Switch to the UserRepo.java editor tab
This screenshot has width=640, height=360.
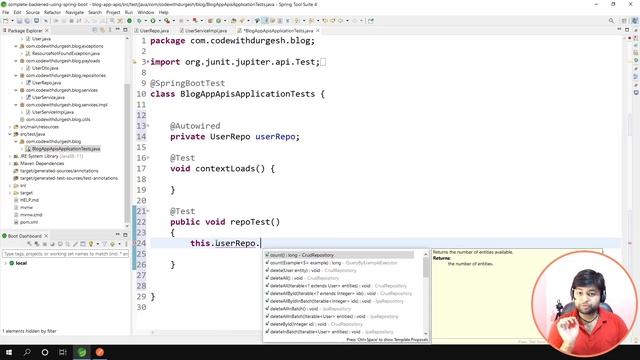click(x=154, y=31)
